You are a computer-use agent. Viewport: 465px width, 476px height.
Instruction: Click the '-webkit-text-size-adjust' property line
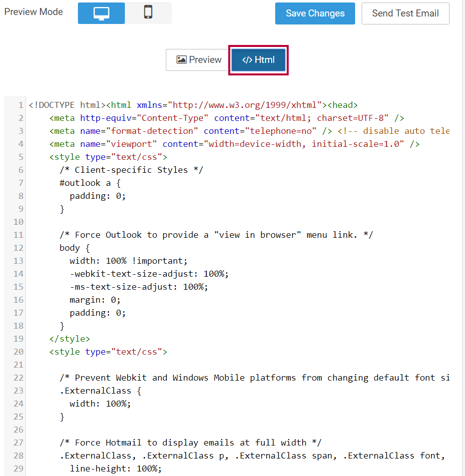tap(149, 274)
